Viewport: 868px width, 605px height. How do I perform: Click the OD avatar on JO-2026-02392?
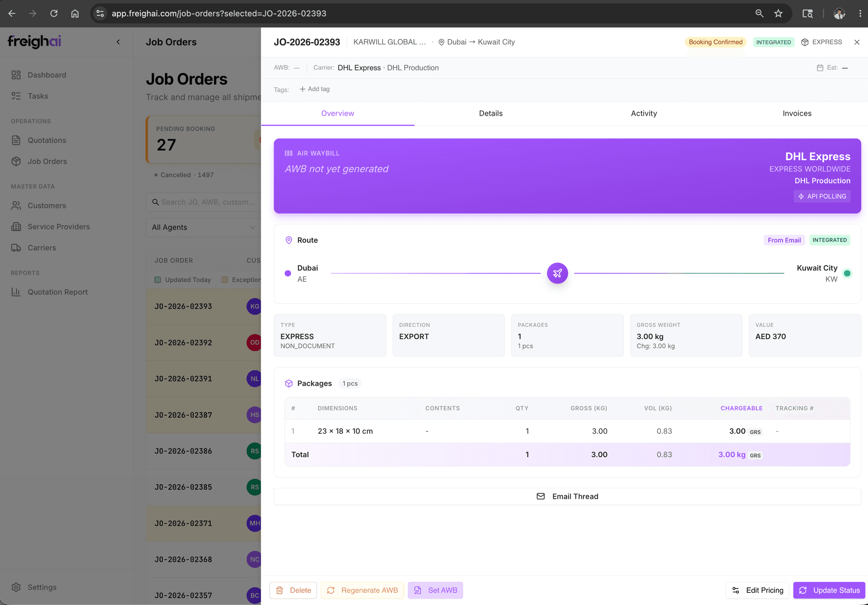pyautogui.click(x=254, y=343)
